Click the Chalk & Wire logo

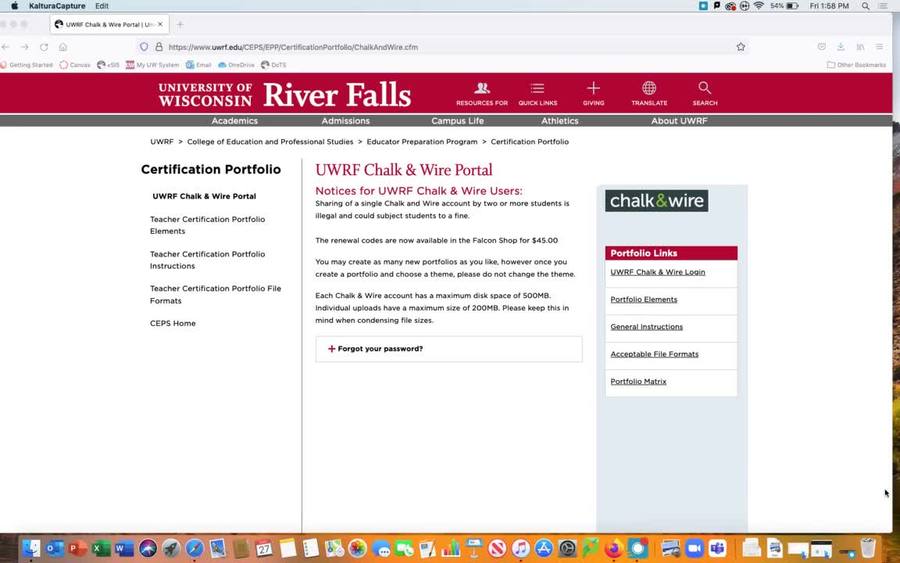(656, 201)
